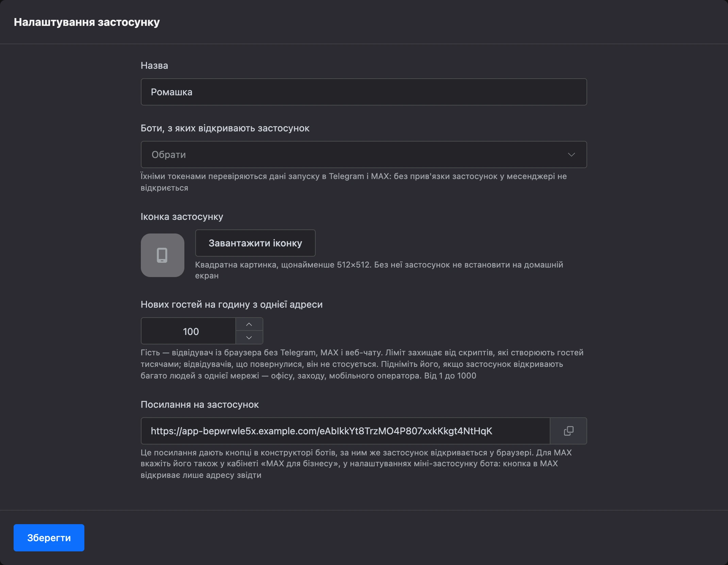Click the "Нових гостей на годину з однієї адреси" label
The height and width of the screenshot is (565, 728).
click(x=231, y=305)
